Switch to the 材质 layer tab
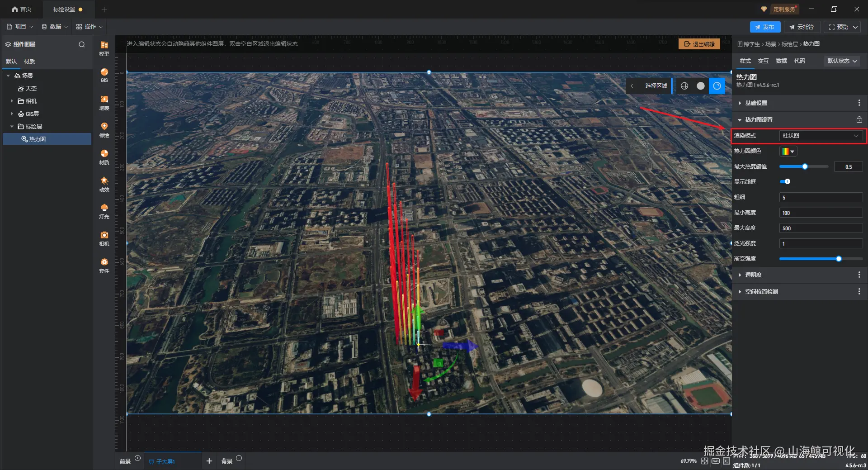This screenshot has width=868, height=470. (29, 62)
